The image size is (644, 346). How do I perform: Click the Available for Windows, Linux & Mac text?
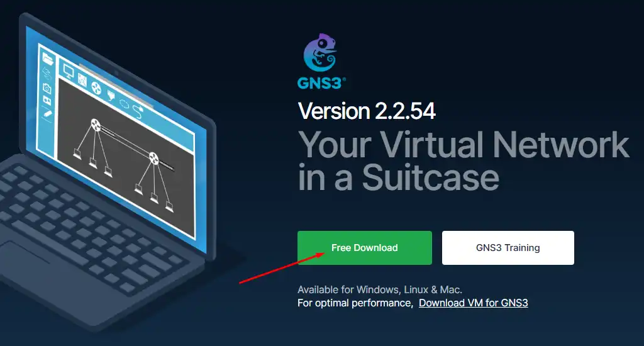click(x=379, y=290)
